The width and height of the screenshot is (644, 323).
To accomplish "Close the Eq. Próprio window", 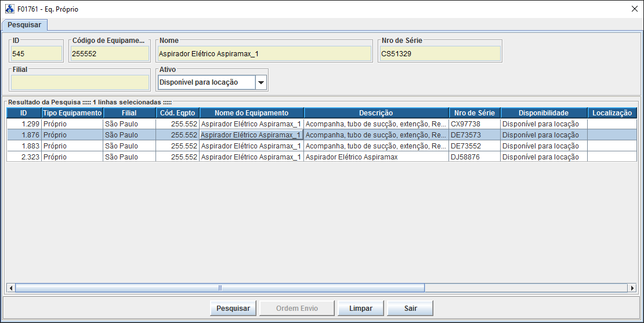I will tap(634, 9).
